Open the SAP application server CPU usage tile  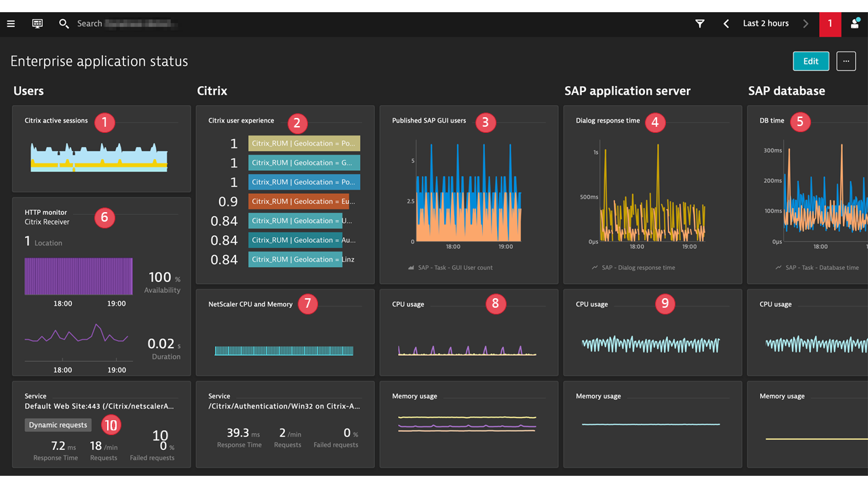click(x=652, y=332)
